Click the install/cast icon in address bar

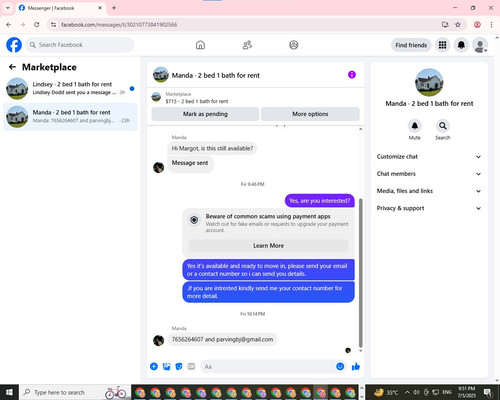tap(445, 24)
